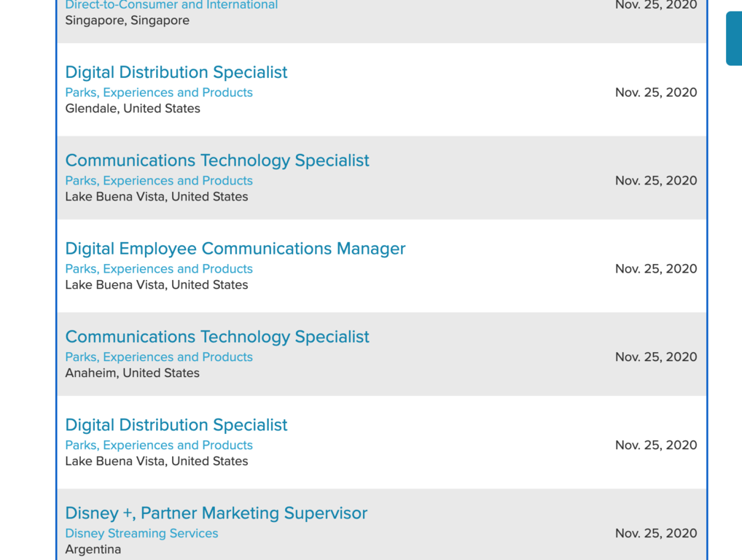Viewport: 742px width, 560px height.
Task: Click Parks, Experiences and Products under Digital Employee Communications Manager
Action: click(x=159, y=269)
